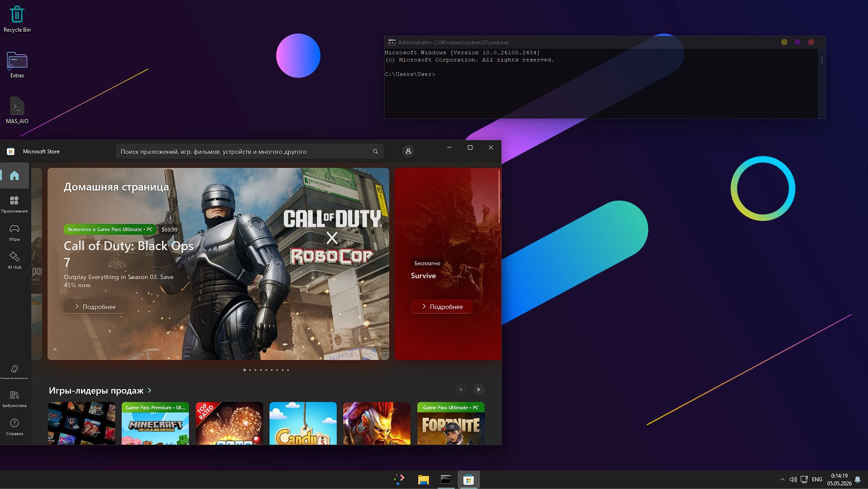Go to previous items in Игры-лидеры продаж
The image size is (868, 489).
click(x=461, y=389)
